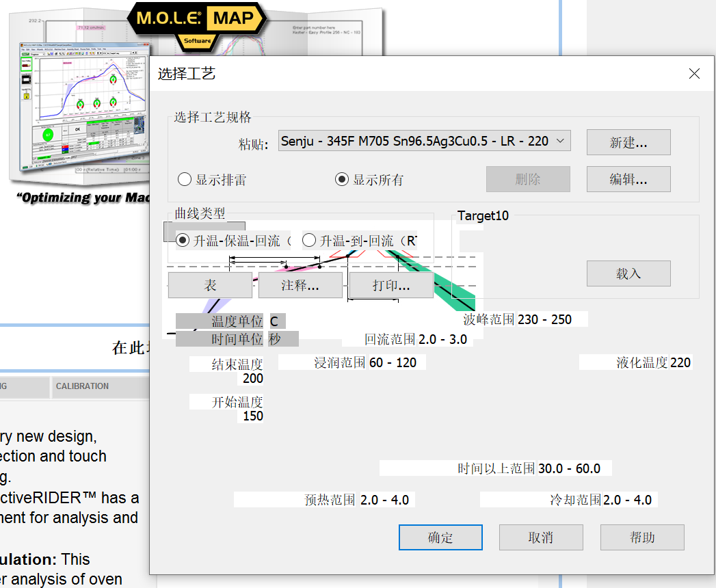Click the 温度单位 C field
Image resolution: width=716 pixels, height=588 pixels.
(x=276, y=321)
